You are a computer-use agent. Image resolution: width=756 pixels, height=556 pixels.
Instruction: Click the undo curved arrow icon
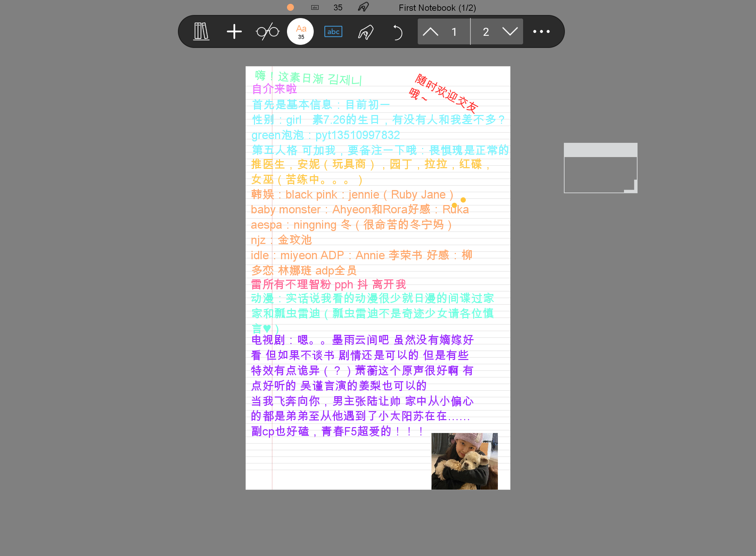click(x=397, y=32)
